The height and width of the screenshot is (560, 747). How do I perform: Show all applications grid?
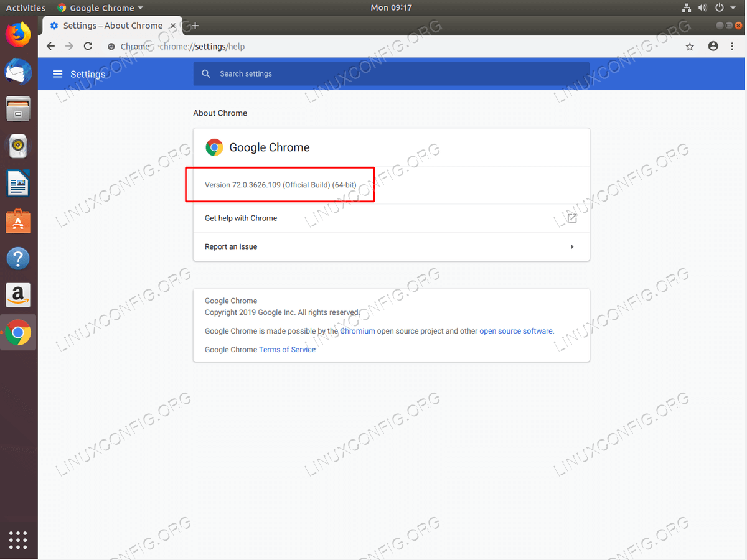(x=18, y=540)
